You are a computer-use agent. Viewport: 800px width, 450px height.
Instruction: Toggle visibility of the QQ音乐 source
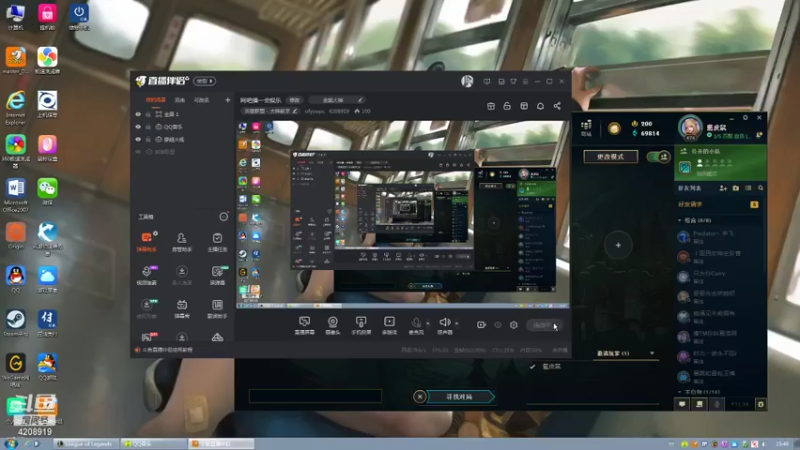[x=138, y=127]
